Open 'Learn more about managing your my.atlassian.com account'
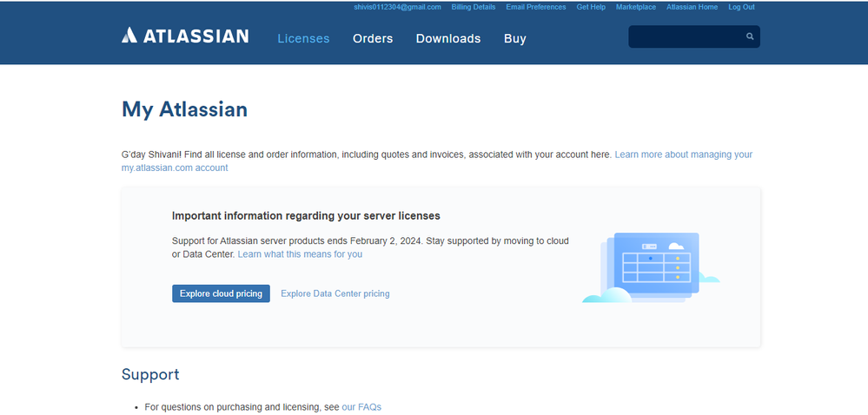This screenshot has width=868, height=415. (x=437, y=161)
